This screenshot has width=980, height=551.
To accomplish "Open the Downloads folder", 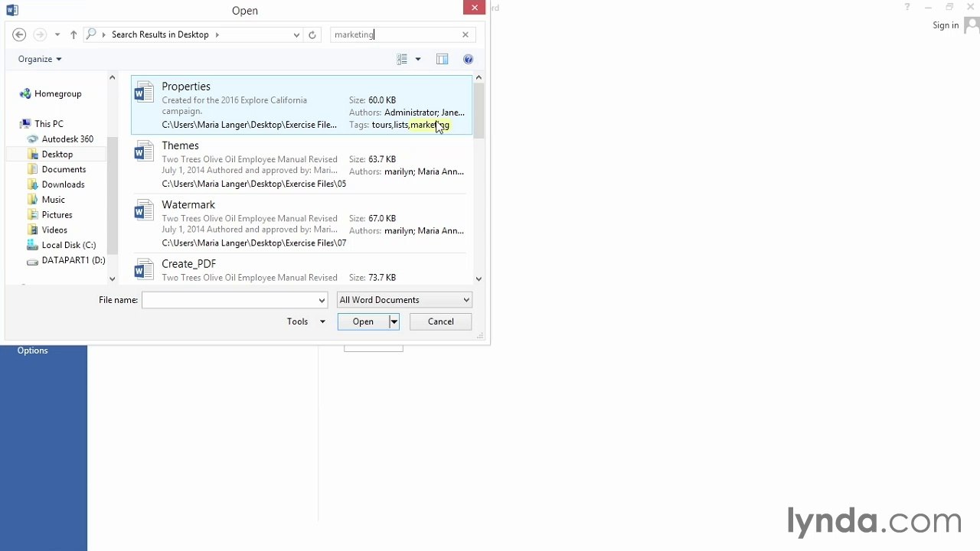I will tap(63, 184).
